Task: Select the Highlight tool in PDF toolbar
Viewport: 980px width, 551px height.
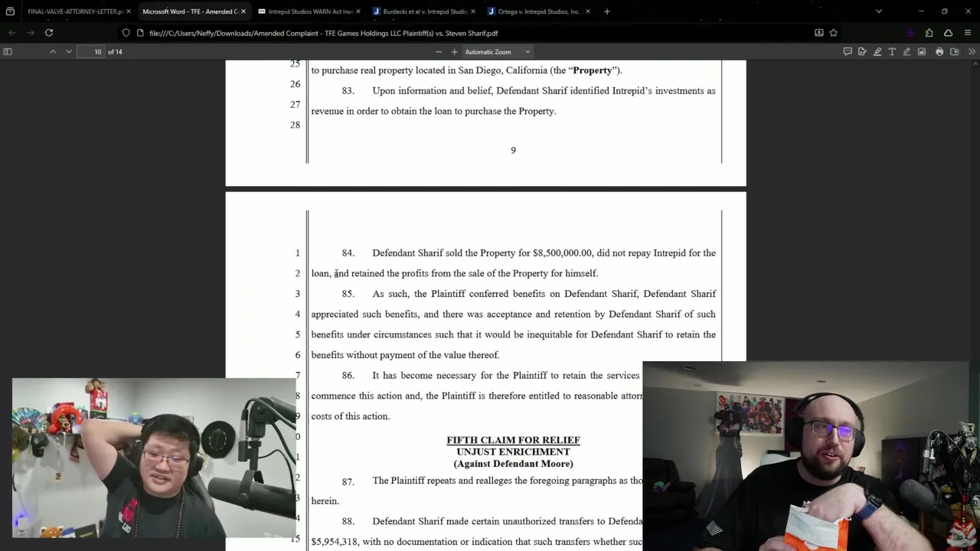Action: pos(877,52)
